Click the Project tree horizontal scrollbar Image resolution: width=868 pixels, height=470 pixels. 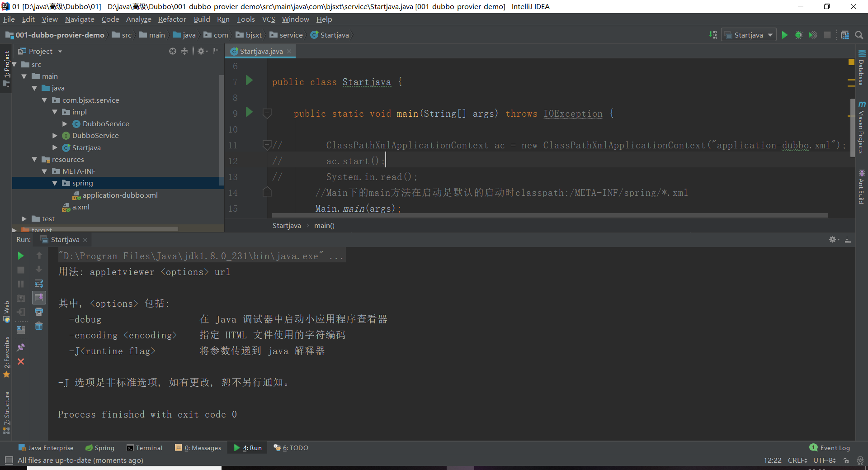tap(99, 229)
